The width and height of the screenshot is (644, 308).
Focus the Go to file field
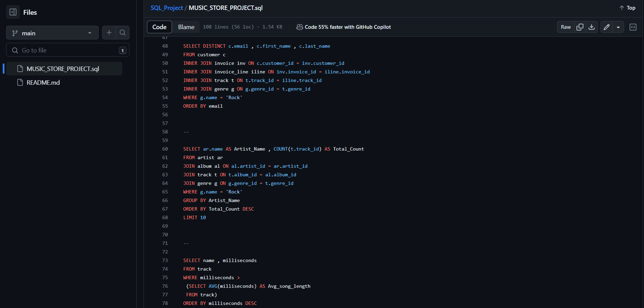pos(68,50)
